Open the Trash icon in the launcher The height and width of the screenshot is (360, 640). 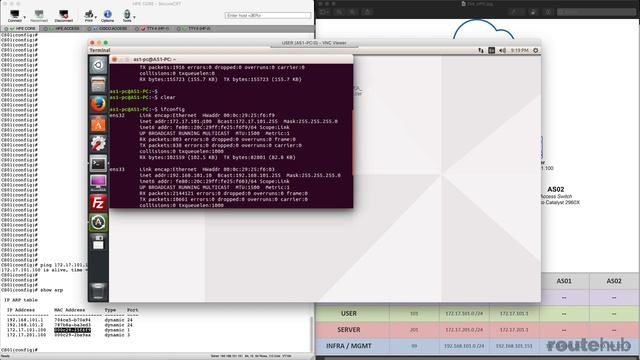tap(98, 291)
